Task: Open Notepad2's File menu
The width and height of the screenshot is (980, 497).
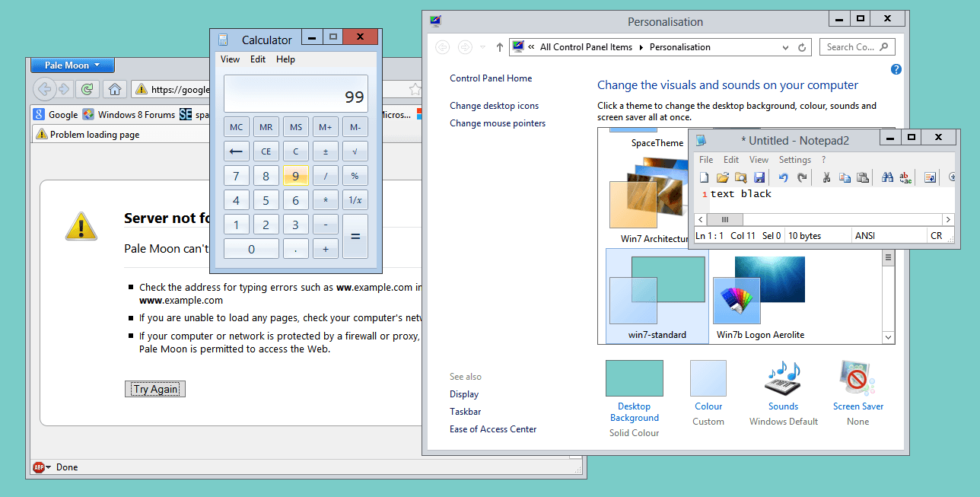Action: coord(706,160)
